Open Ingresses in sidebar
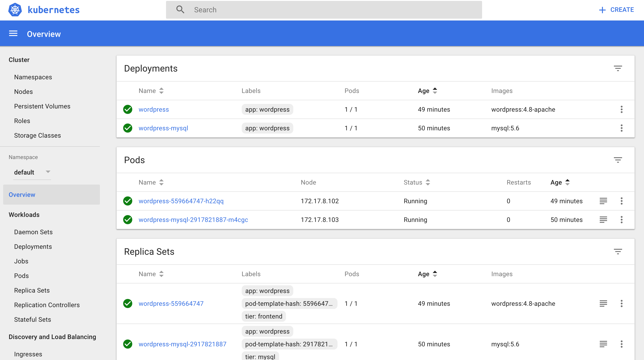The width and height of the screenshot is (644, 360). (x=28, y=354)
